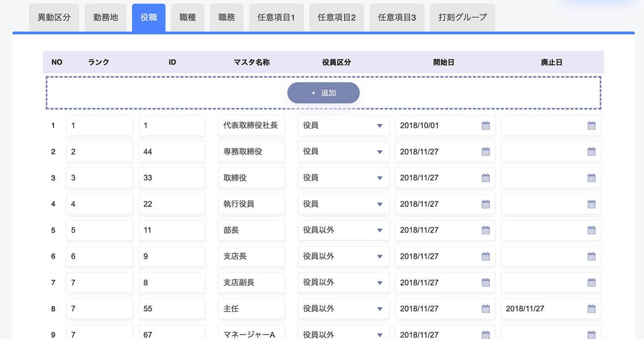Click the rank field in row 6
This screenshot has width=644, height=339.
[100, 256]
